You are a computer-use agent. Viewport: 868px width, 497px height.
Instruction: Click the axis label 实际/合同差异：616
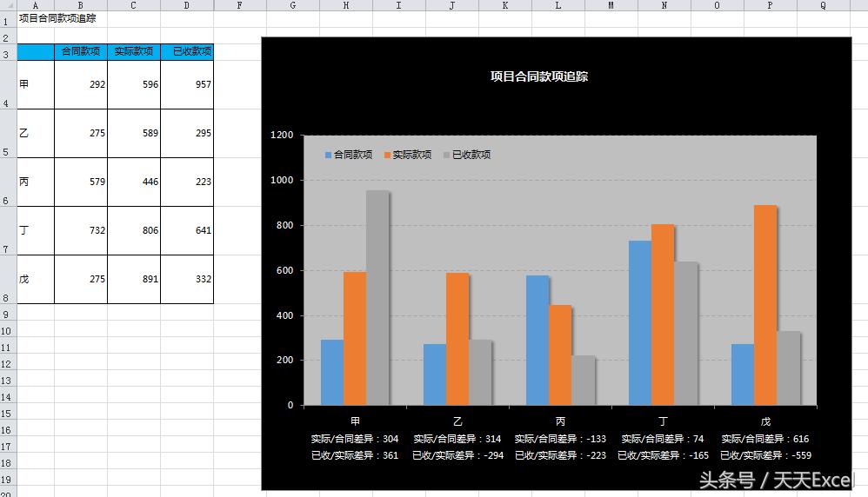765,439
